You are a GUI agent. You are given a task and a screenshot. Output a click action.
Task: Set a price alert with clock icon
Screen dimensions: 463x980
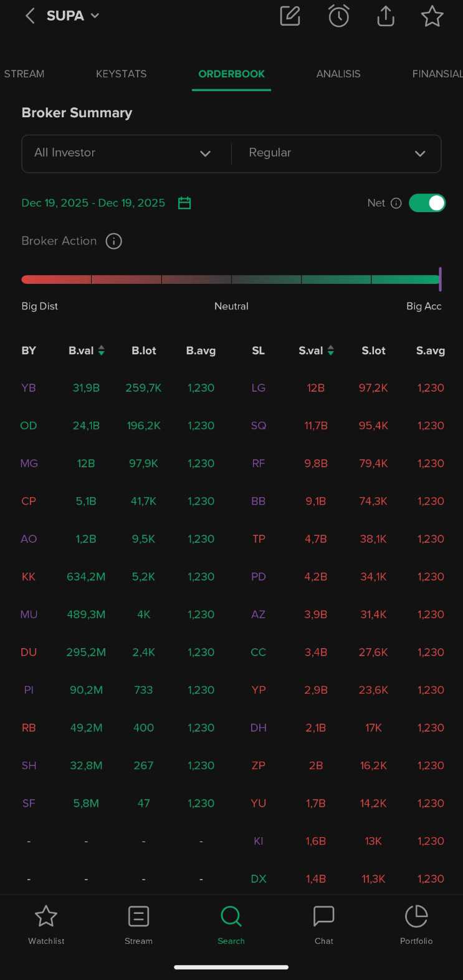coord(338,16)
